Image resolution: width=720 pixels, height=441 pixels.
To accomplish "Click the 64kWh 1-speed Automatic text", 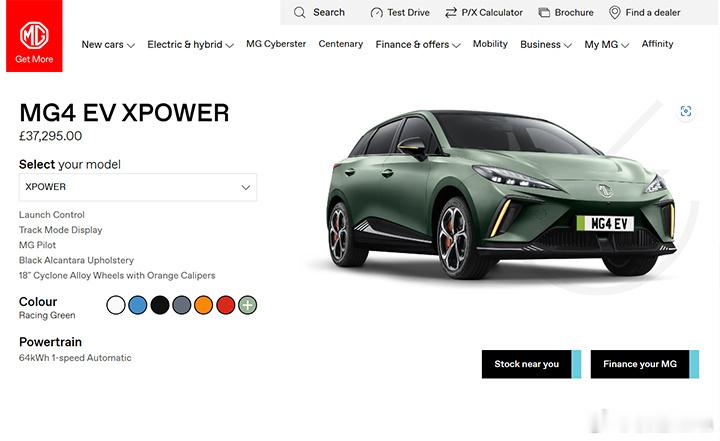I will pyautogui.click(x=75, y=358).
